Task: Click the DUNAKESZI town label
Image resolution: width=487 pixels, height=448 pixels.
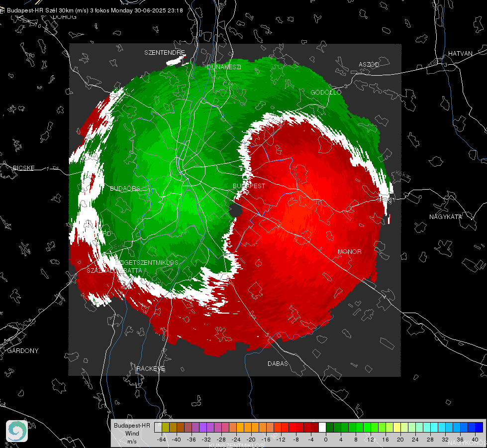Action: click(x=224, y=67)
